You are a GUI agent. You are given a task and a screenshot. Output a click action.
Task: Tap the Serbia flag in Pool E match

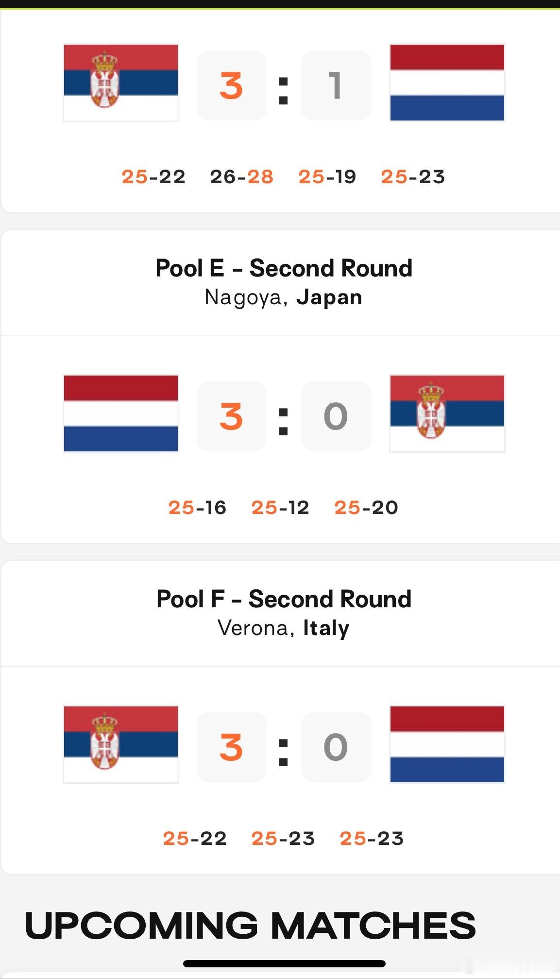click(447, 413)
